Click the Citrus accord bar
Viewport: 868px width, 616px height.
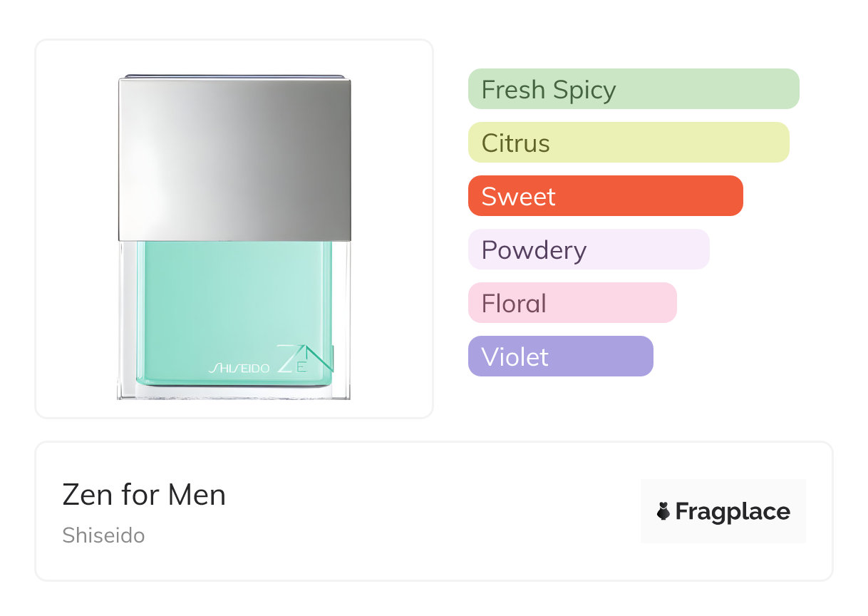[x=628, y=143]
